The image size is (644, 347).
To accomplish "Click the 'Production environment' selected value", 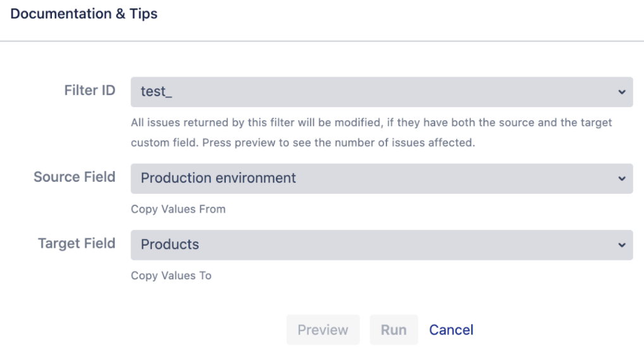I will [218, 177].
